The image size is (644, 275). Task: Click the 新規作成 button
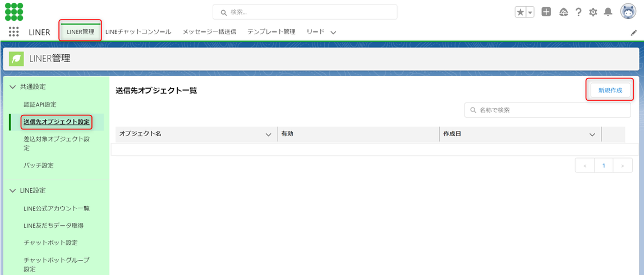tap(610, 91)
